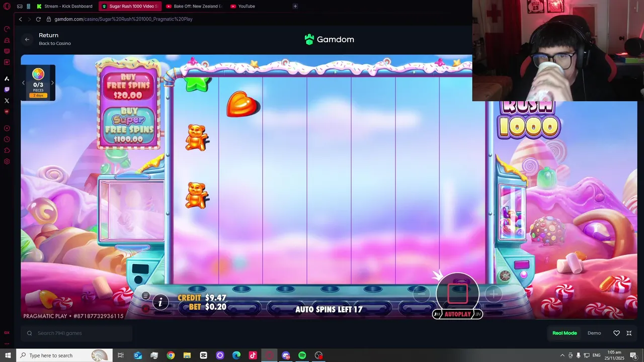Open sidebar extensions cube icon
This screenshot has height=362, width=644.
(7, 150)
